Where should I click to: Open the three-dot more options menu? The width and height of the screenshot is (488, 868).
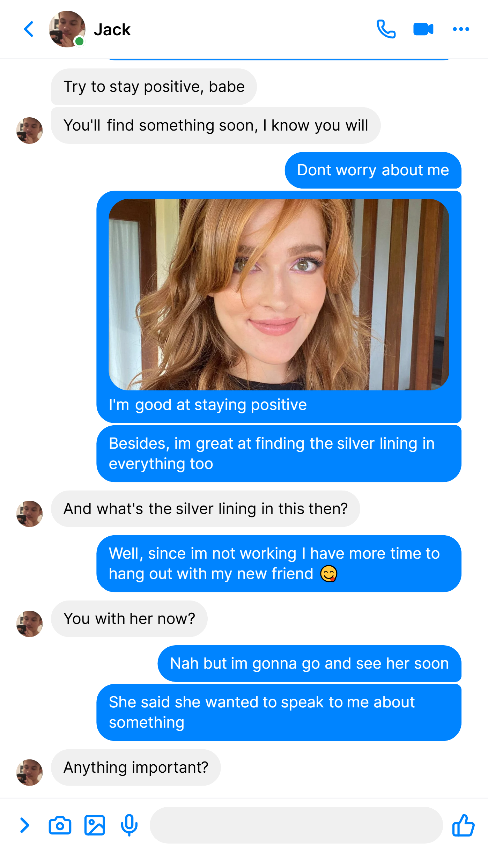point(461,29)
